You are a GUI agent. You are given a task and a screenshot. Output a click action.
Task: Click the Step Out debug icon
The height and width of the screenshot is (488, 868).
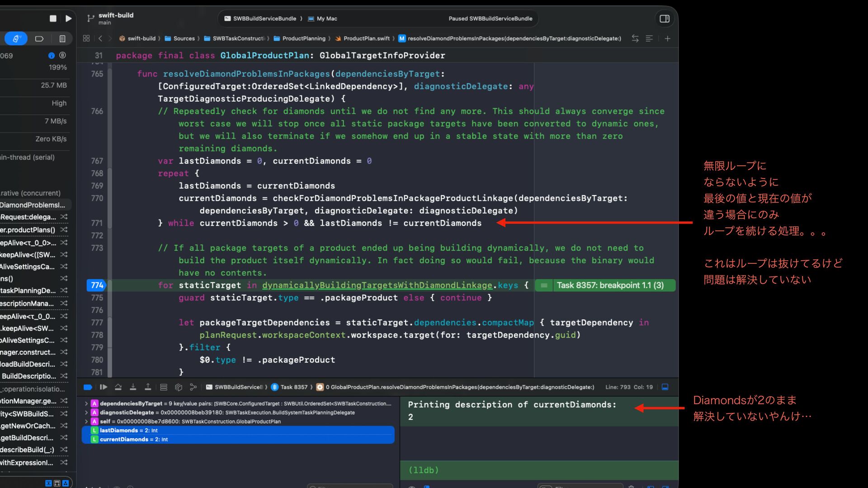pyautogui.click(x=148, y=387)
